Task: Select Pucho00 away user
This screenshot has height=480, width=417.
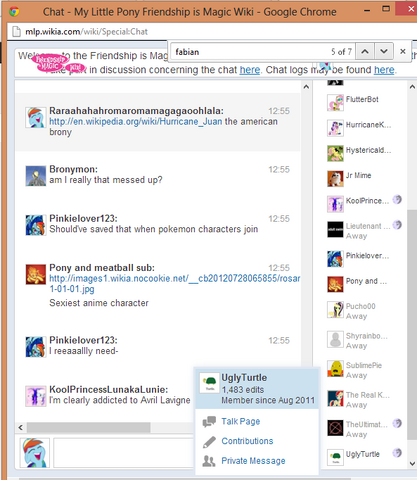Action: [x=363, y=310]
